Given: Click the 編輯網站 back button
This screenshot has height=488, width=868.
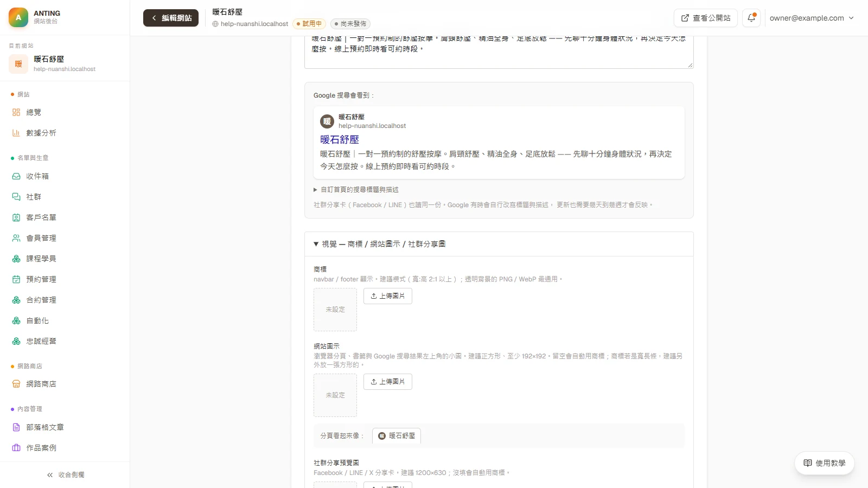Looking at the screenshot, I should (171, 18).
